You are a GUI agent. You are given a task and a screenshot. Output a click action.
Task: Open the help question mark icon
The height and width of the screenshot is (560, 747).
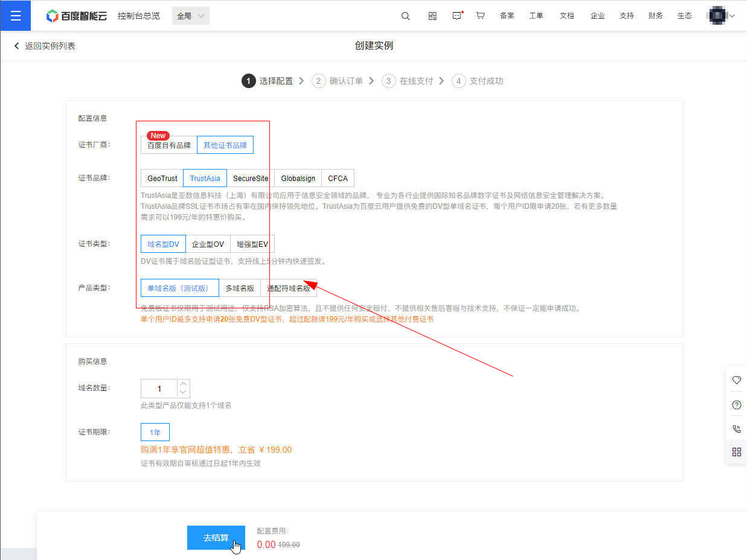[737, 405]
